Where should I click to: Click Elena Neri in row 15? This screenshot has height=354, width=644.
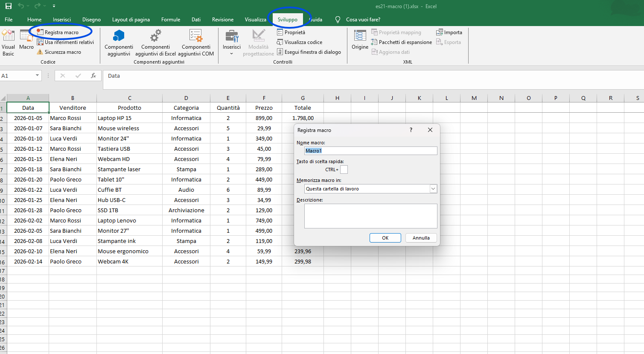[73, 252]
